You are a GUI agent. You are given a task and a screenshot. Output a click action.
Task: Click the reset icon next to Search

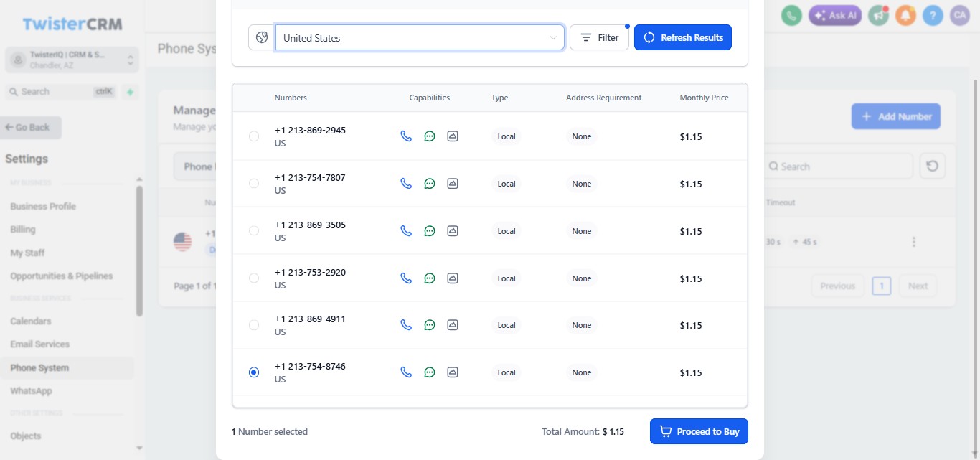(932, 166)
